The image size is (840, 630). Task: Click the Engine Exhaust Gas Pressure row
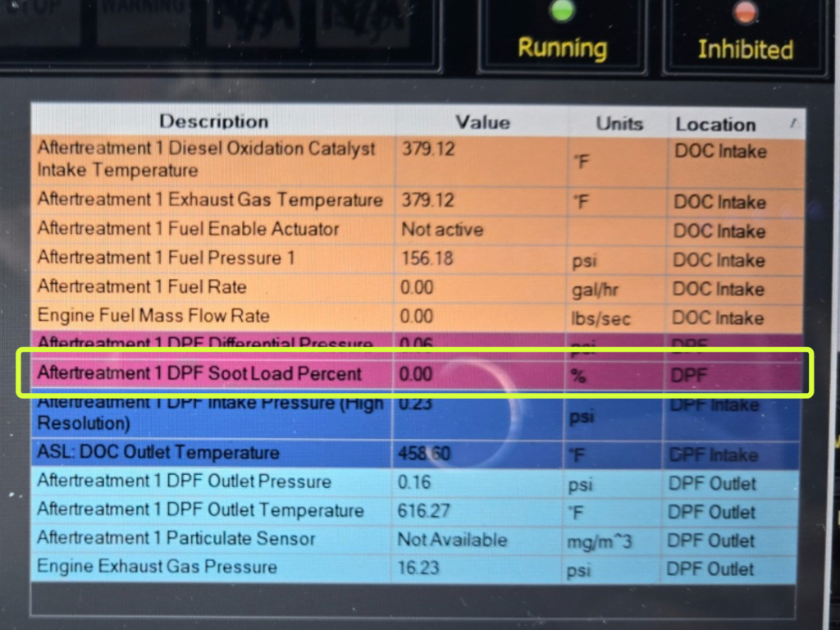157,568
